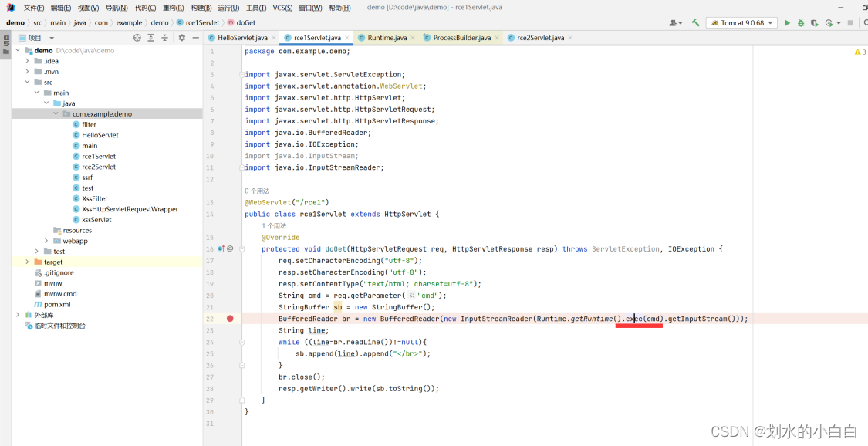Open the Tomcat 9.0.68 run configuration dropdown
The height and width of the screenshot is (446, 868).
[742, 22]
